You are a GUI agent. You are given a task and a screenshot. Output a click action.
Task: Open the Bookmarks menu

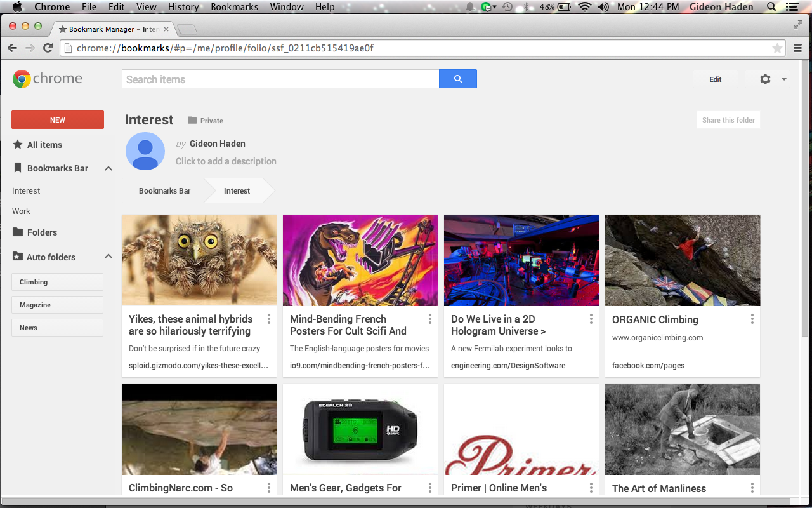pos(234,7)
